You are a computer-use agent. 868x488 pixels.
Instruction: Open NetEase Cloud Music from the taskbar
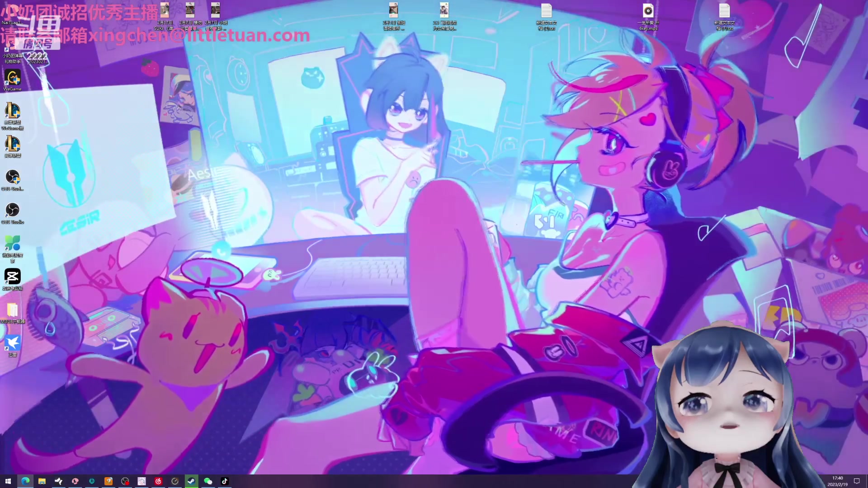[x=158, y=481]
